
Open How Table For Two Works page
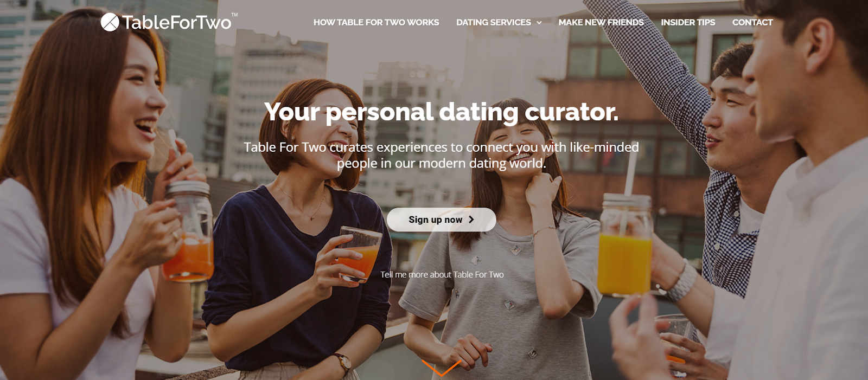pos(376,22)
